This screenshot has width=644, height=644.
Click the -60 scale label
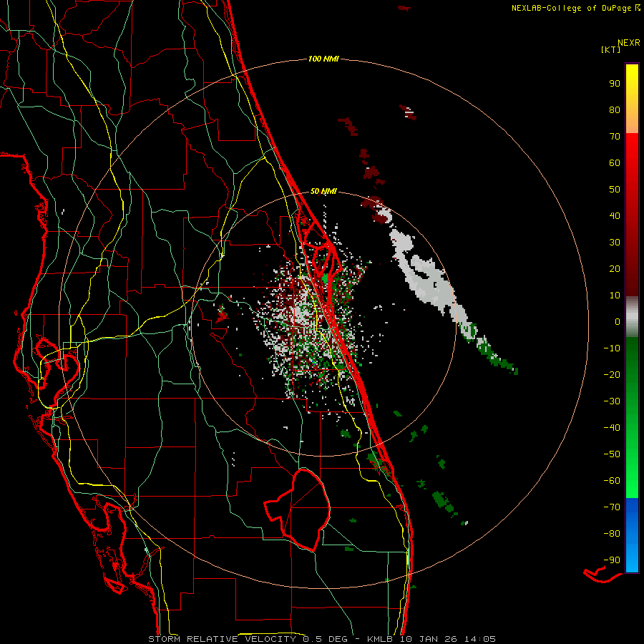click(612, 481)
